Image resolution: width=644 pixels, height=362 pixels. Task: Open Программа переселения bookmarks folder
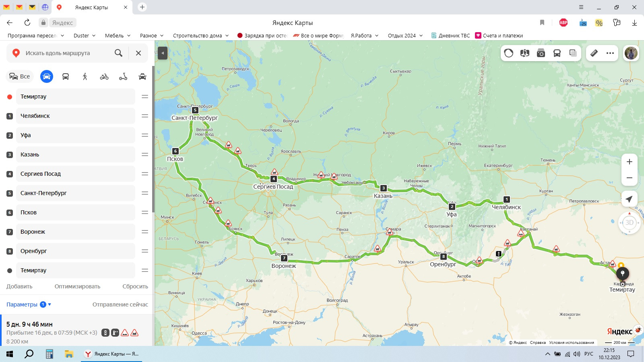[36, 35]
